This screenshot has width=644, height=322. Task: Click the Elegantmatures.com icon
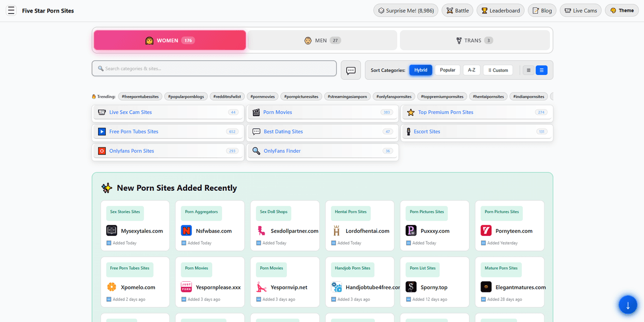(486, 287)
